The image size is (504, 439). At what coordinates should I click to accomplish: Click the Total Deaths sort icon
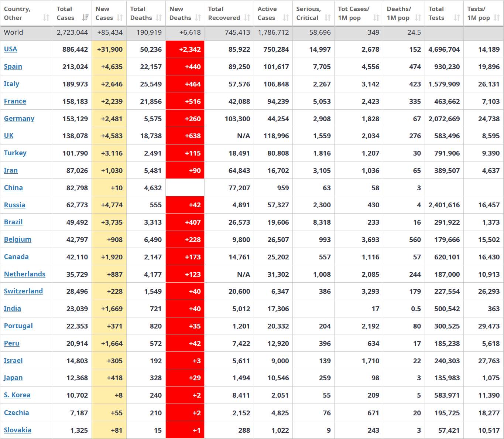click(x=159, y=18)
